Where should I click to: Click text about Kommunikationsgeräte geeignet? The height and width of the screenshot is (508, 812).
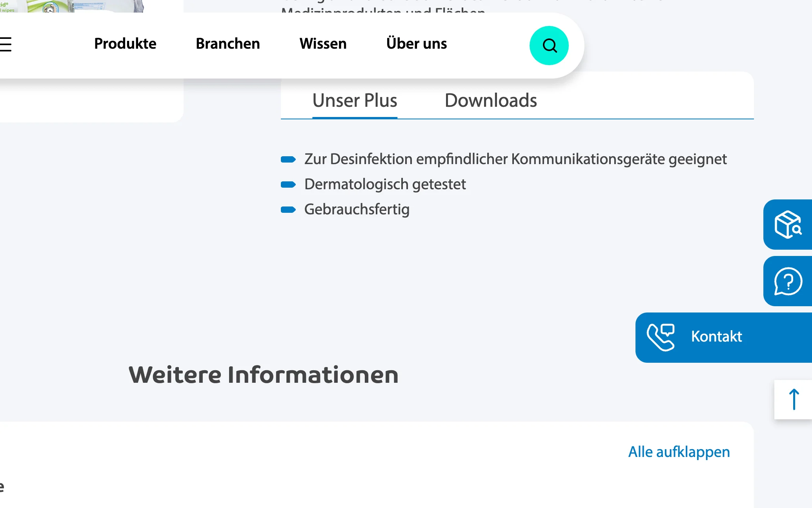[x=515, y=159]
